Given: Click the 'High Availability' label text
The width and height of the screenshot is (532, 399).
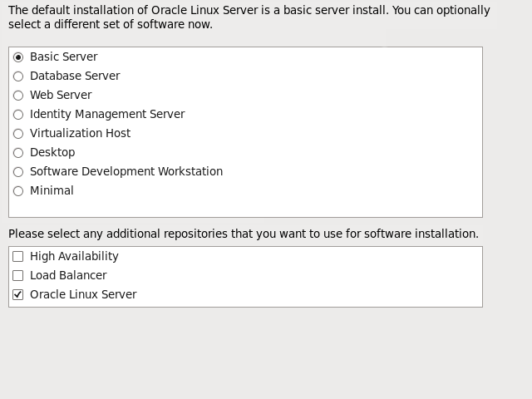Looking at the screenshot, I should [74, 256].
